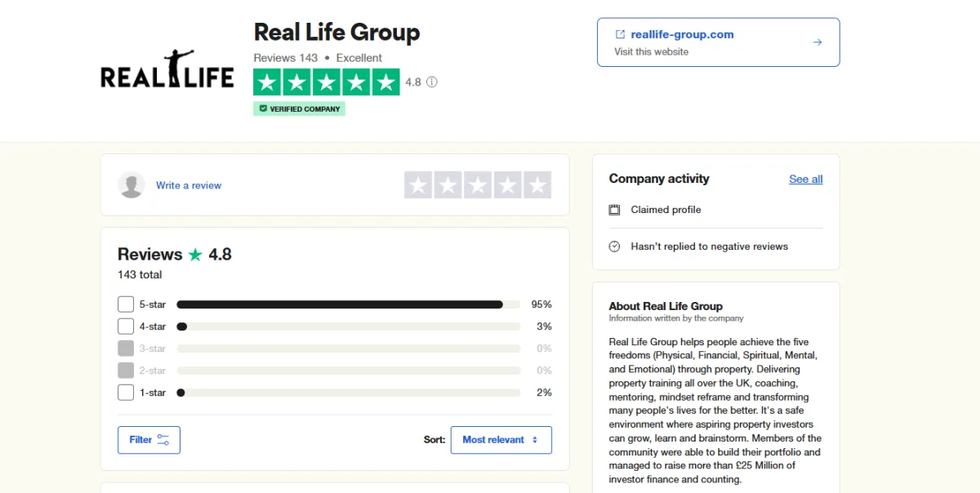Click the Real Life company logo
Viewport: 980px width, 493px height.
167,69
